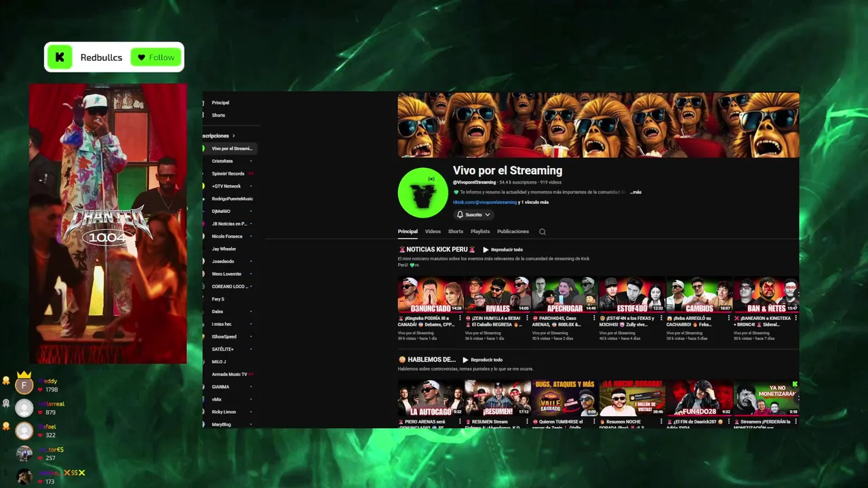
Task: Expand the Suscripciones section chevron
Action: tap(235, 136)
